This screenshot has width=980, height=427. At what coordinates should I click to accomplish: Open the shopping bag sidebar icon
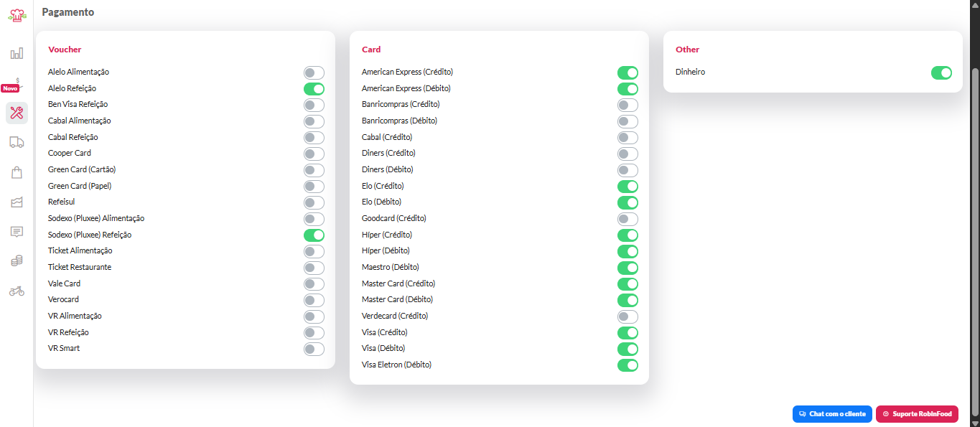[17, 172]
